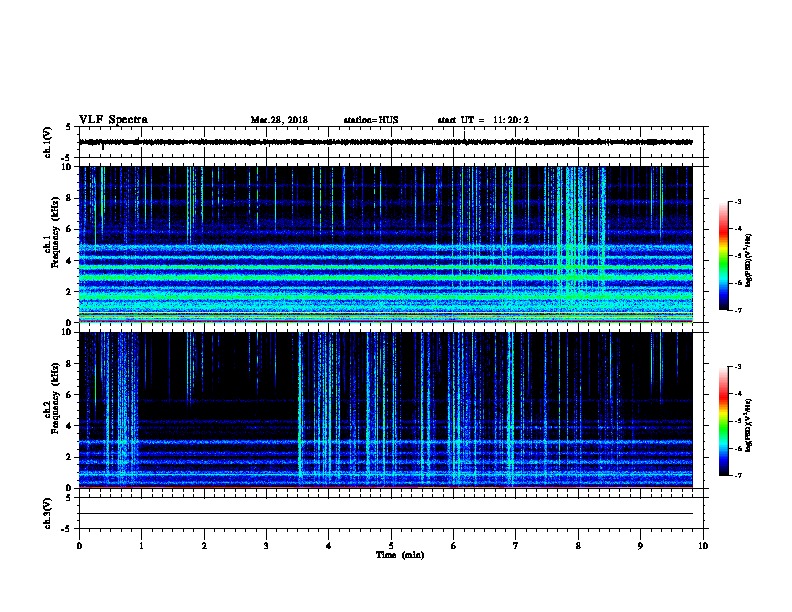This screenshot has width=792, height=612.
Task: Click the "10" kHz tick of ch.2 spectrogram
Action: (69, 332)
